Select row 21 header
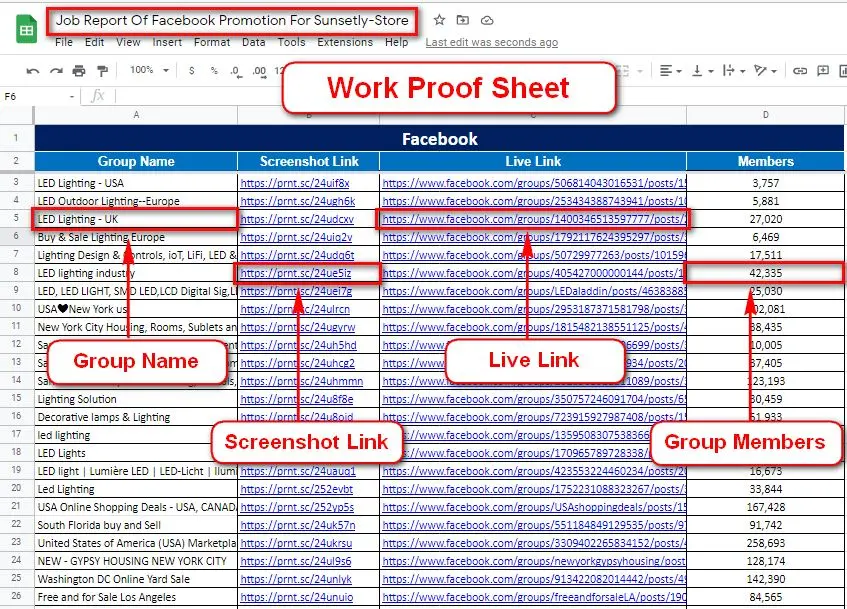 coord(16,507)
